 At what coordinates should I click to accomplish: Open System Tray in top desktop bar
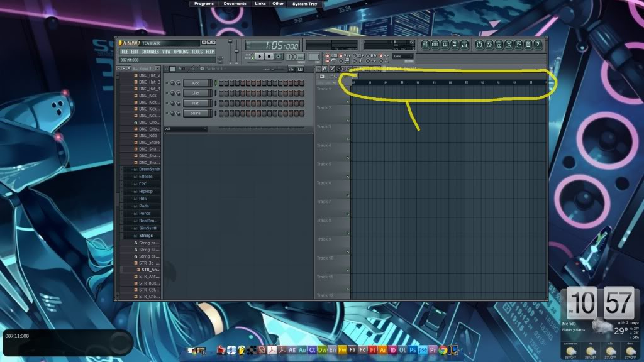point(305,4)
